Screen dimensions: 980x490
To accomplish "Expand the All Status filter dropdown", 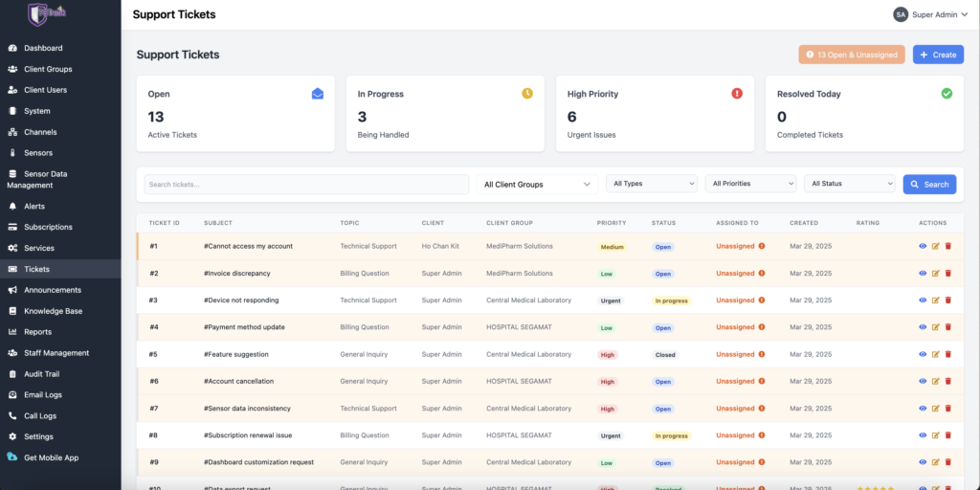I will click(849, 184).
